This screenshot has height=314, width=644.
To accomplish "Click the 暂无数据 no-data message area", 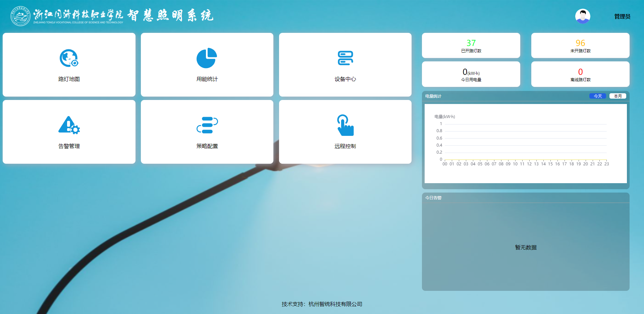I will coord(525,248).
